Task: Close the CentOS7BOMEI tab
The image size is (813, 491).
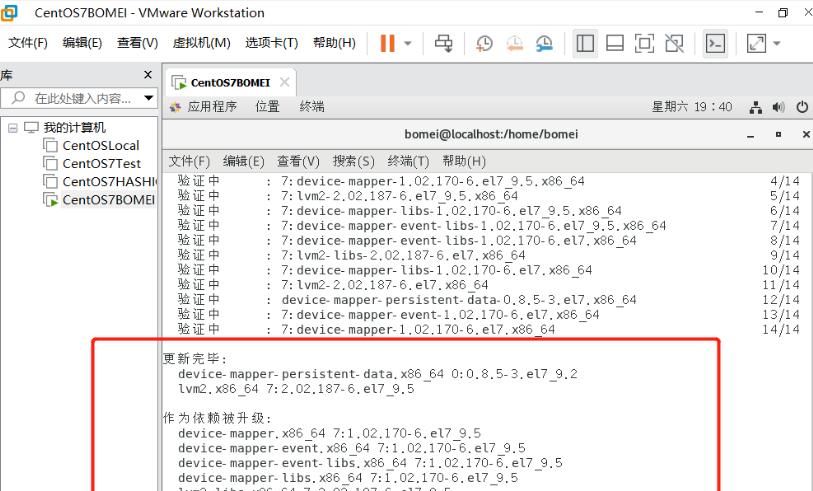Action: pyautogui.click(x=284, y=82)
